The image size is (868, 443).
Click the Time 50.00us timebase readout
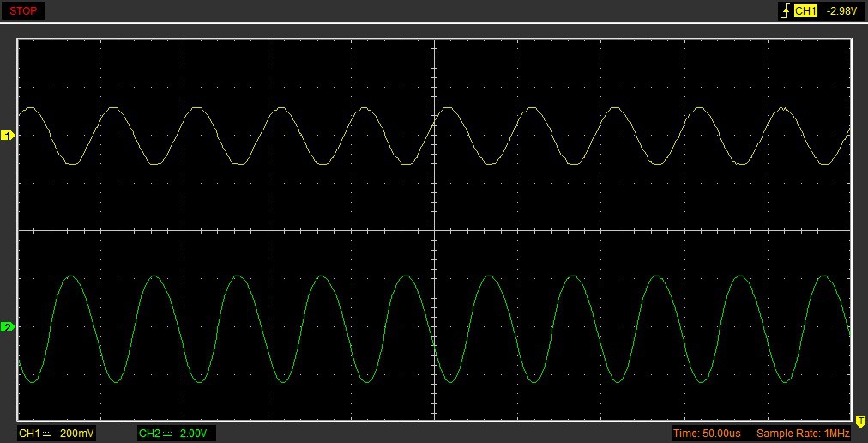click(x=707, y=434)
